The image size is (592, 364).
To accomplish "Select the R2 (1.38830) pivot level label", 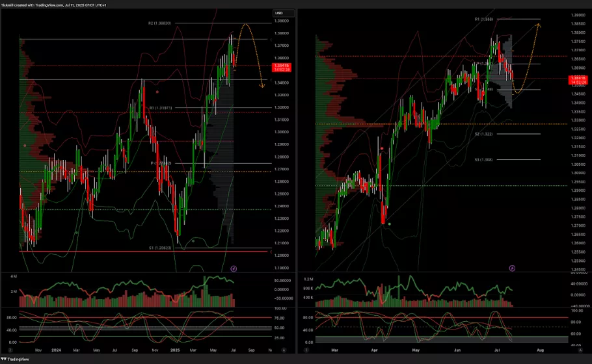I will (x=159, y=23).
